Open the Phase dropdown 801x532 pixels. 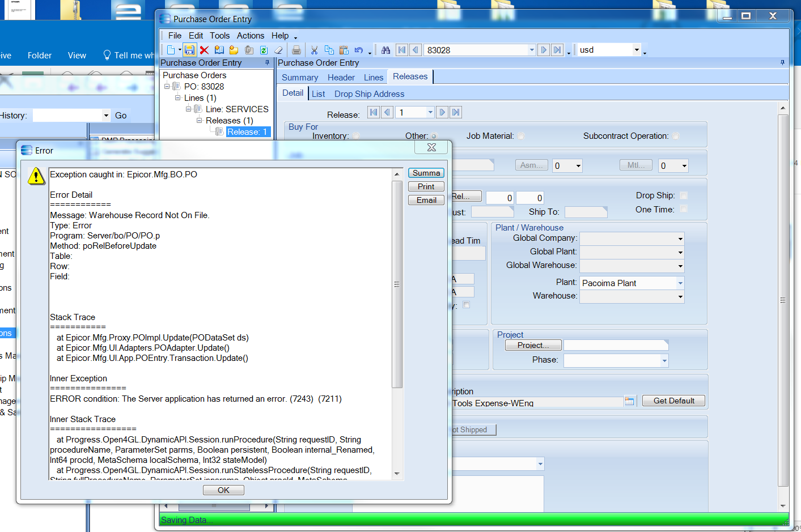click(x=664, y=360)
